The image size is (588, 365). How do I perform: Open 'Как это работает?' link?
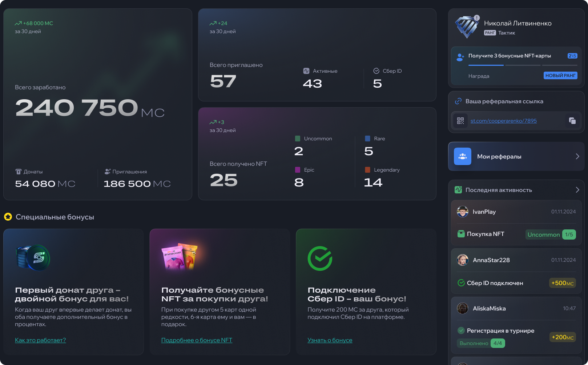(40, 340)
